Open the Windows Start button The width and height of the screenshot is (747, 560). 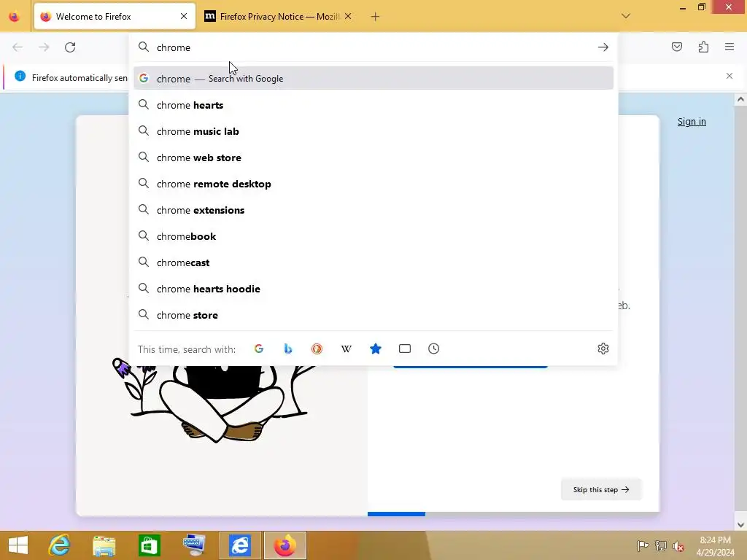point(18,545)
